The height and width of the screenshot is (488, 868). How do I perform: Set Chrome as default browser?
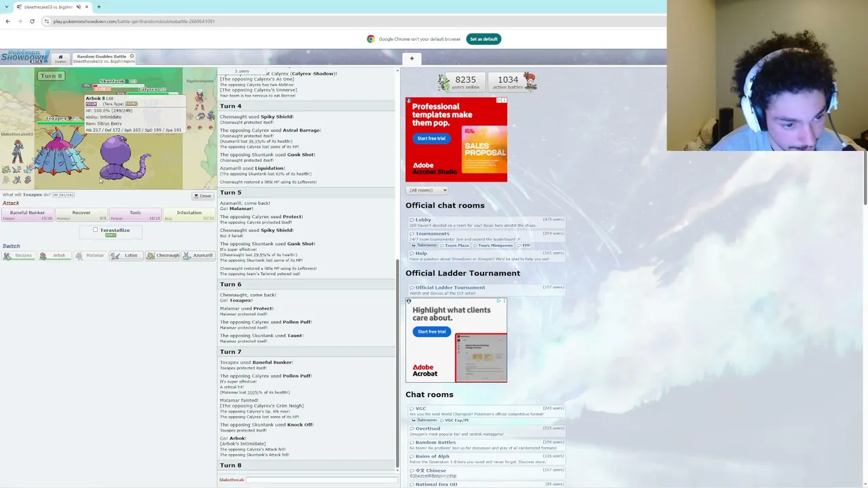[x=484, y=39]
